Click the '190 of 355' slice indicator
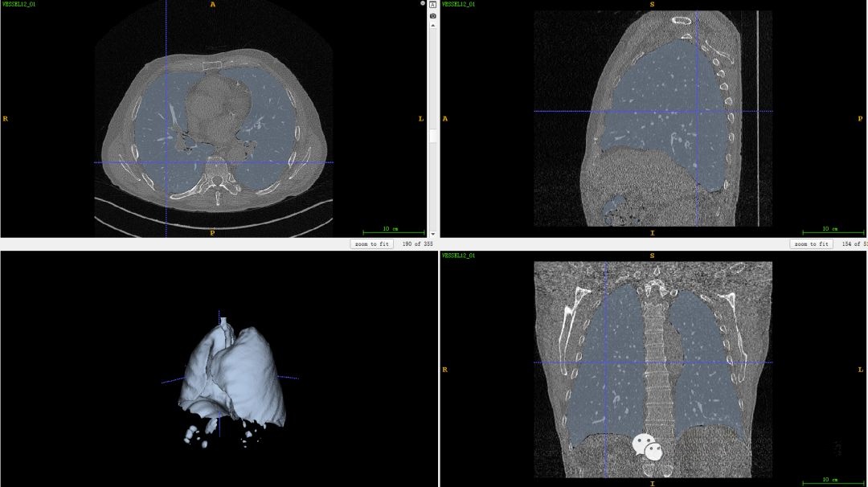868x487 pixels. click(x=417, y=244)
